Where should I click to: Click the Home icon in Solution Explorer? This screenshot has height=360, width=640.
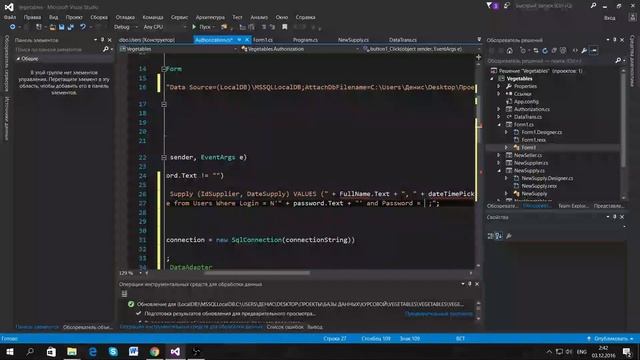(x=509, y=51)
